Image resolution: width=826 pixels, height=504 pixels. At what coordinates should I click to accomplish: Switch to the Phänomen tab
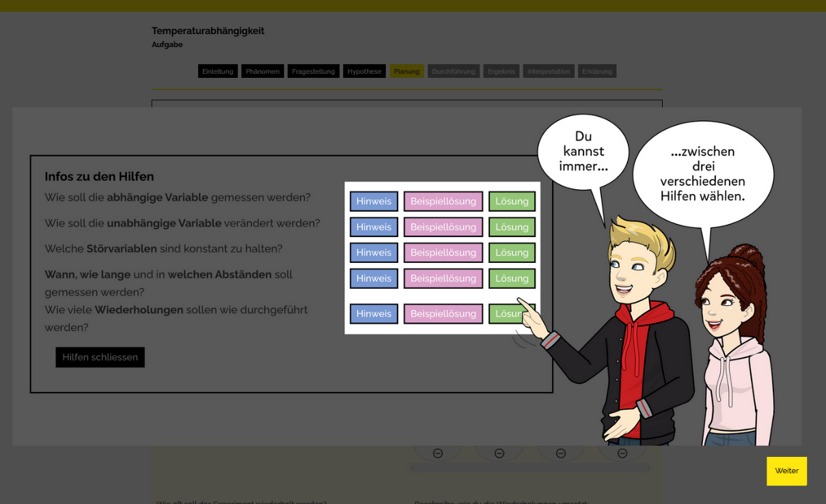pyautogui.click(x=262, y=71)
